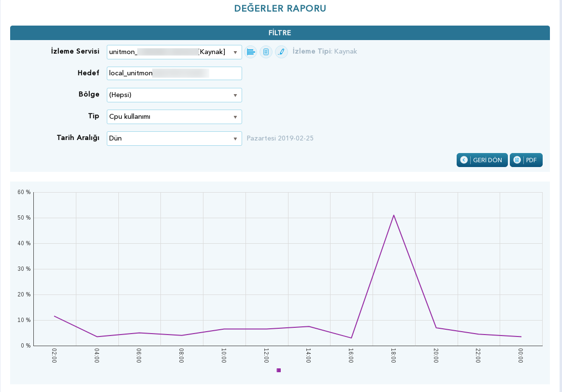Click the FİLTRE panel header
Viewport: 562px width, 392px height.
tap(280, 32)
